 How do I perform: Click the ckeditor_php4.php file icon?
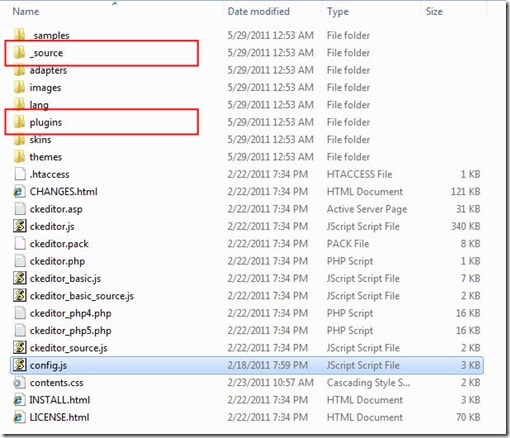20,313
